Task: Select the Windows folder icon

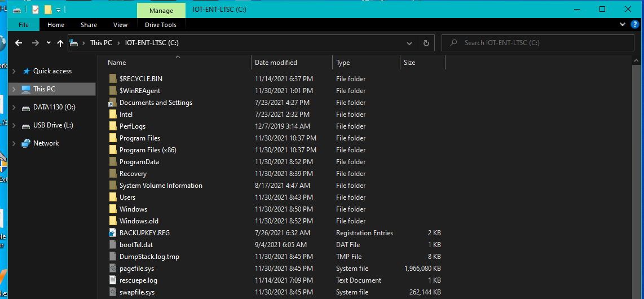Action: [113, 209]
